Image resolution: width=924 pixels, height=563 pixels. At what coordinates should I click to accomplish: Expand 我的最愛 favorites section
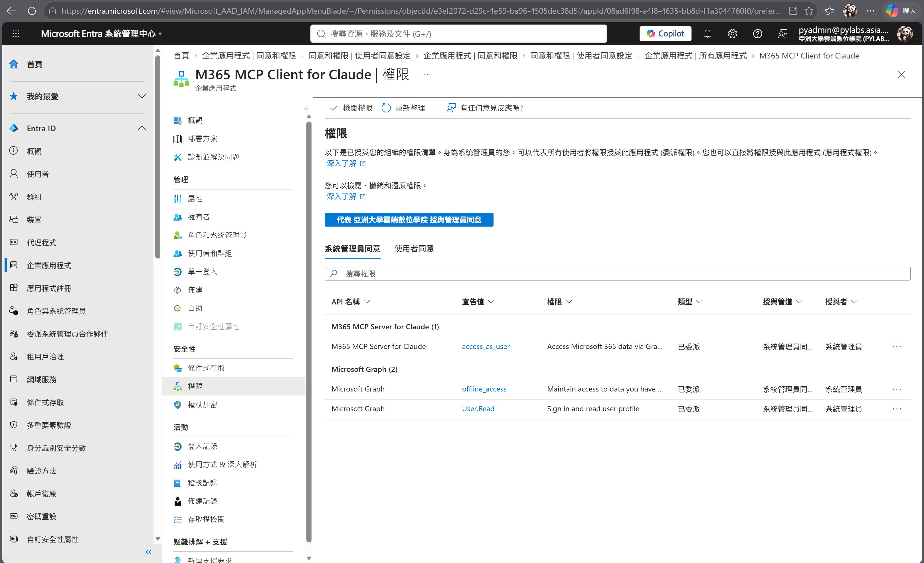[x=142, y=96]
